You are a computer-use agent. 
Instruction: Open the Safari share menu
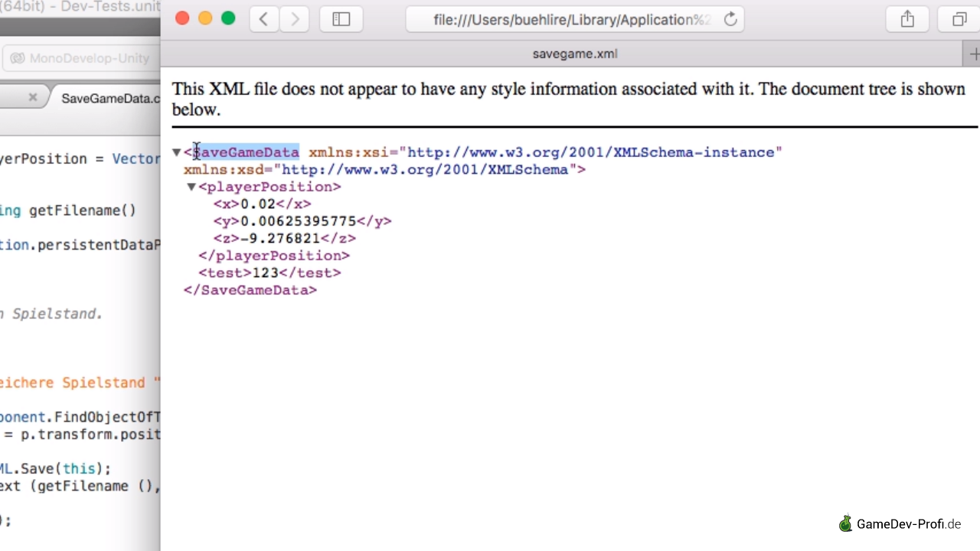pyautogui.click(x=907, y=19)
